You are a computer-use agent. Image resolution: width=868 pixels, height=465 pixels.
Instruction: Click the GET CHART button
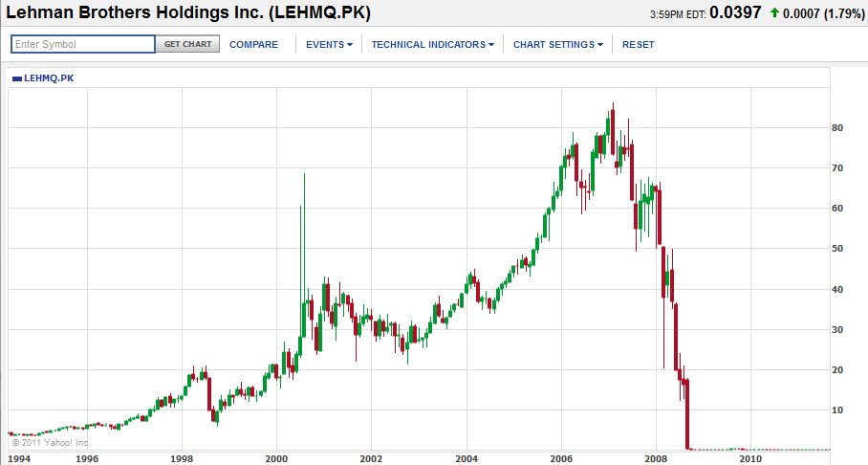(x=187, y=44)
